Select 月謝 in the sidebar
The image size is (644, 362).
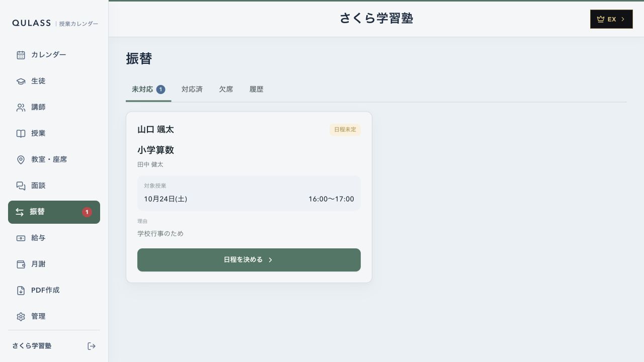pos(54,264)
